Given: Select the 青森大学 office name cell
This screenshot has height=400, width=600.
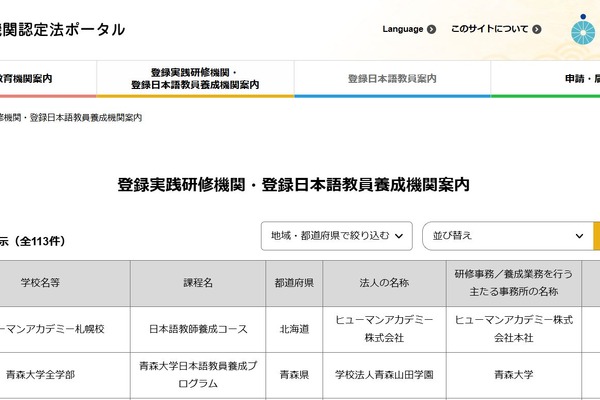Looking at the screenshot, I should (514, 376).
